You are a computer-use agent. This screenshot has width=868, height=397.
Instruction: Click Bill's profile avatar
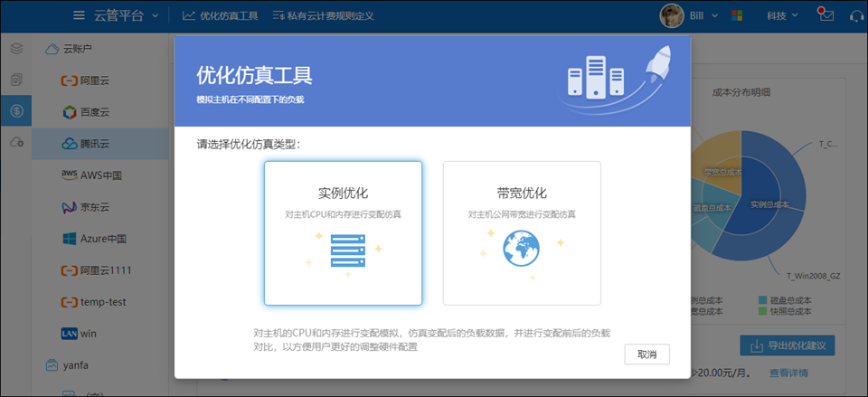point(672,15)
